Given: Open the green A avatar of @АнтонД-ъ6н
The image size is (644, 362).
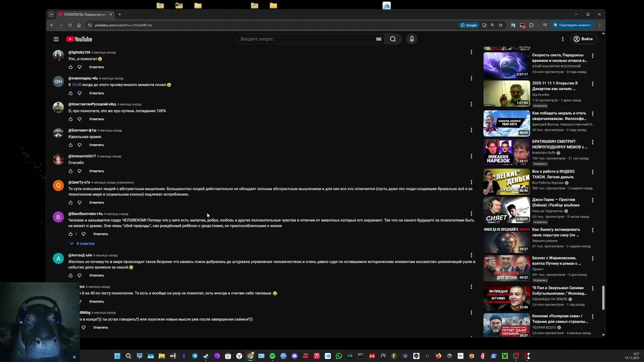Looking at the screenshot, I should (58, 258).
